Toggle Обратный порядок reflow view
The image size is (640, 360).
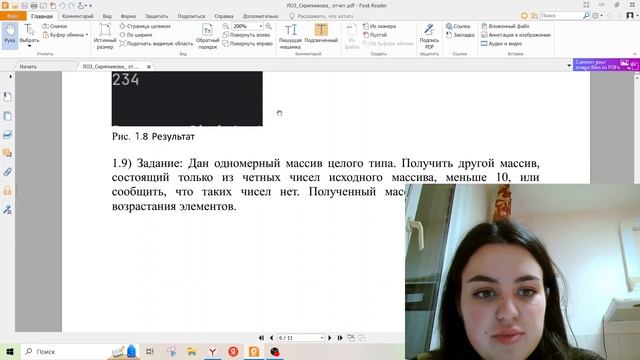click(x=207, y=36)
